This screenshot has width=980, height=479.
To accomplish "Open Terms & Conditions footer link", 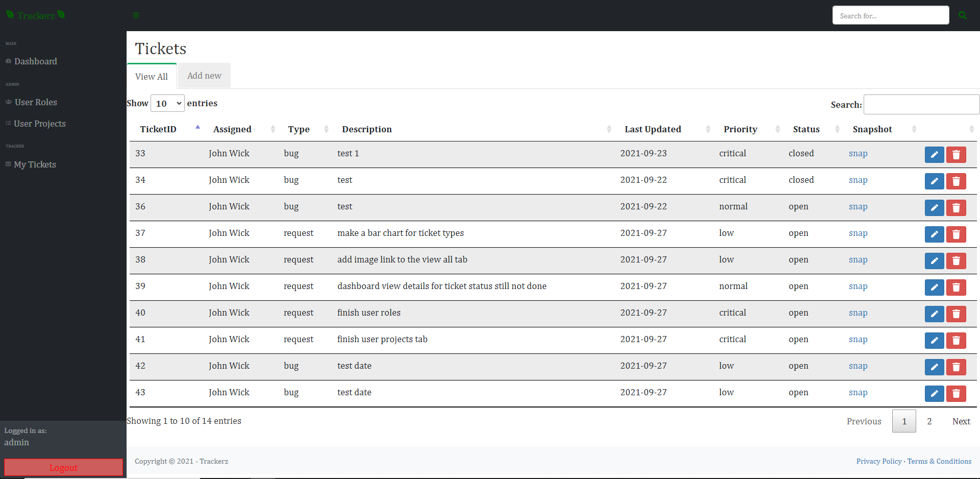I will click(x=939, y=461).
